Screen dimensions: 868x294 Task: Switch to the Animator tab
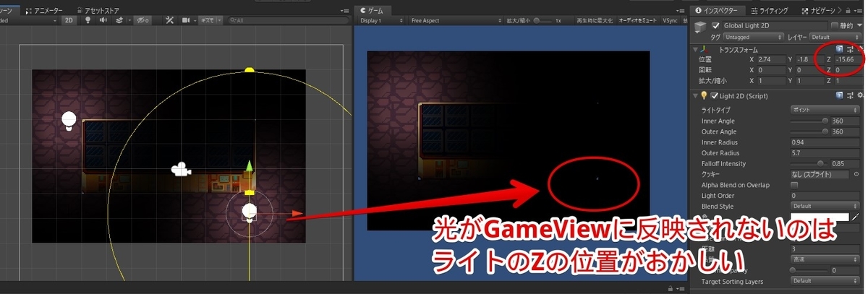coord(45,11)
